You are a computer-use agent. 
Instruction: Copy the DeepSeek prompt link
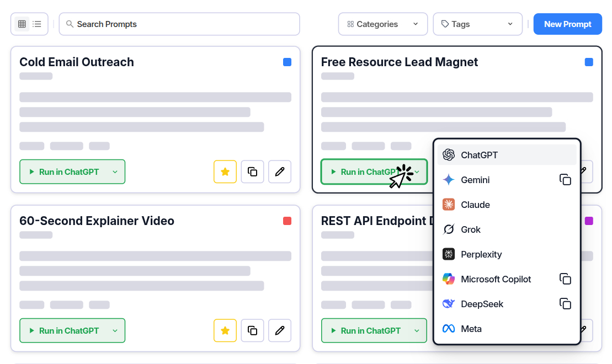coord(565,304)
